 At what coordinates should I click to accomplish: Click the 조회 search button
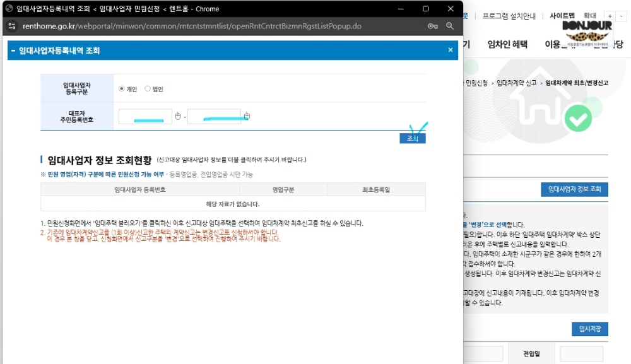pyautogui.click(x=413, y=138)
